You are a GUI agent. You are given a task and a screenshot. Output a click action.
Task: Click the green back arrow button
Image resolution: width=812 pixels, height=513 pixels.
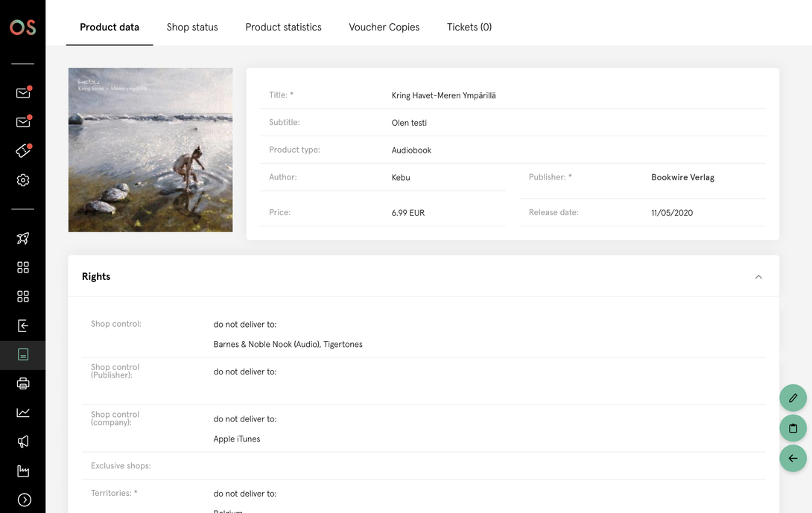[x=793, y=459]
